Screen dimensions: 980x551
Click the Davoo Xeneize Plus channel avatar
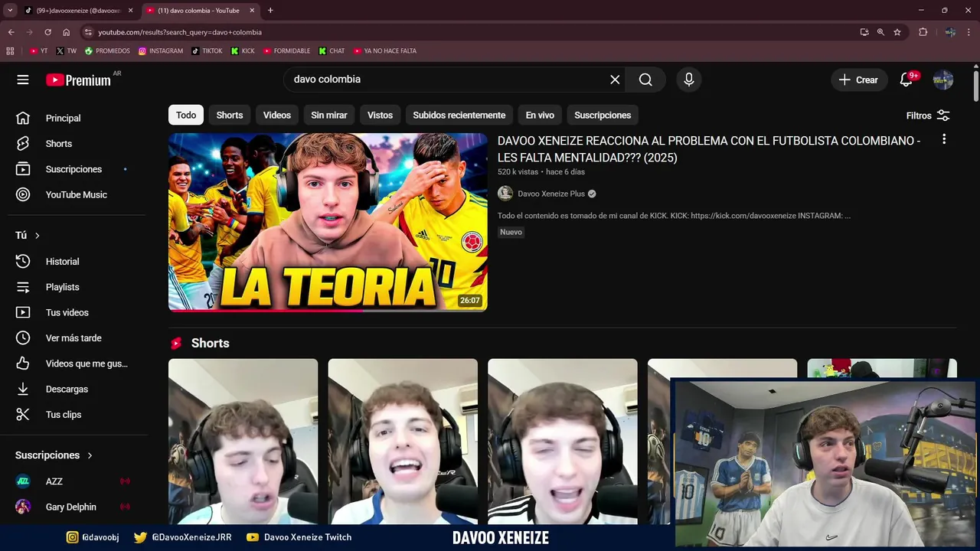[505, 194]
